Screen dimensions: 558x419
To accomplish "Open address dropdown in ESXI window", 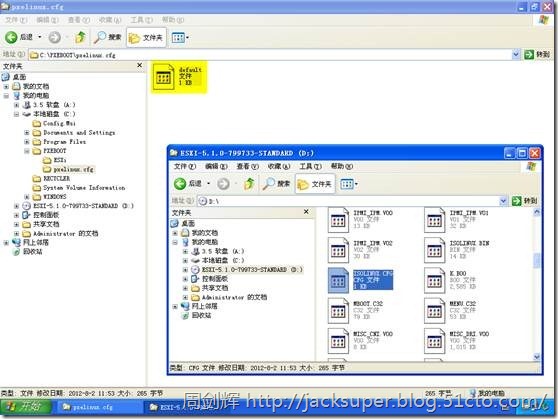I will pyautogui.click(x=503, y=201).
